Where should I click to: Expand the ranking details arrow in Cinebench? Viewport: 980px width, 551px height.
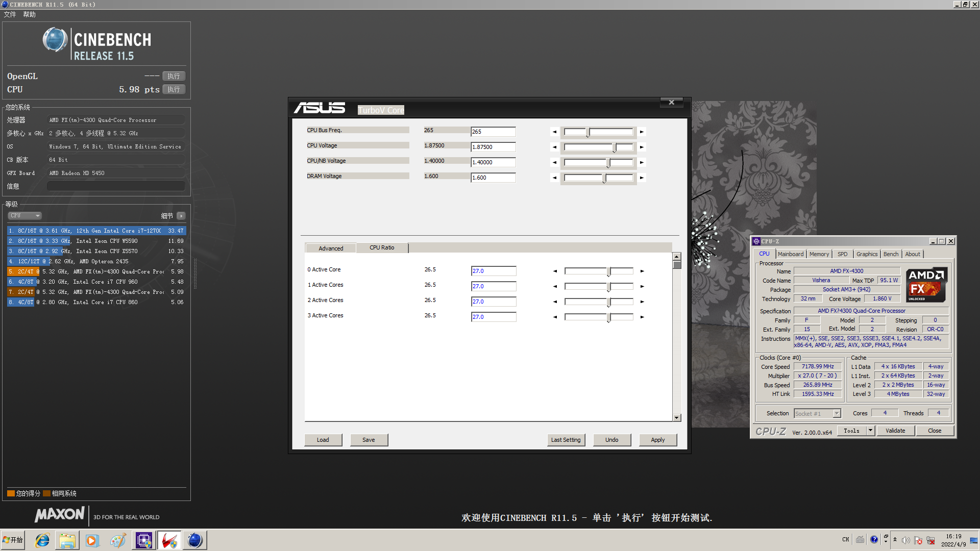point(181,216)
